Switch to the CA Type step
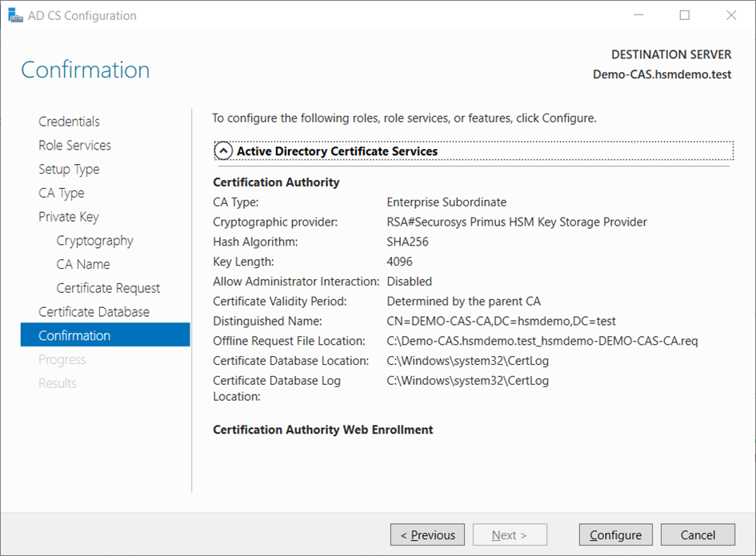This screenshot has width=756, height=556. click(61, 193)
